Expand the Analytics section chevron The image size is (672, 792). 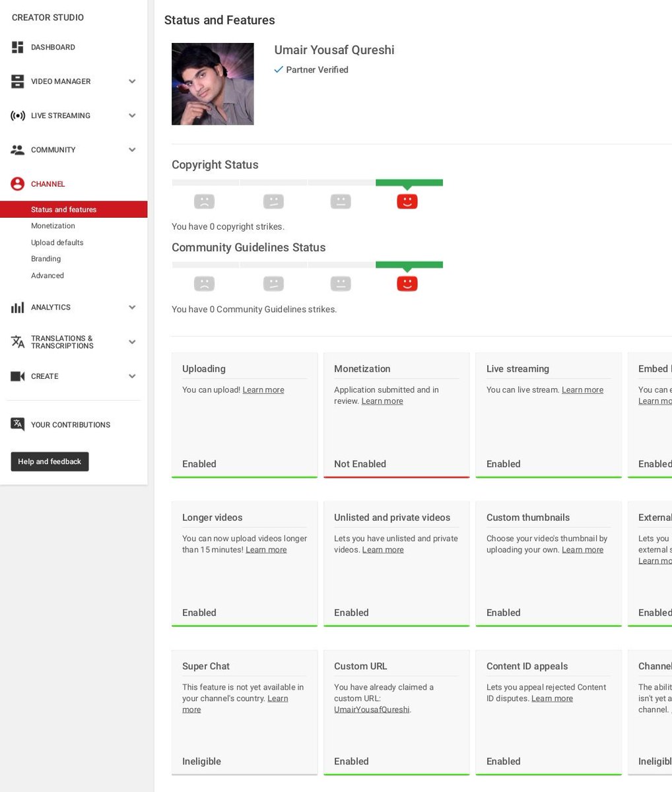tap(132, 308)
